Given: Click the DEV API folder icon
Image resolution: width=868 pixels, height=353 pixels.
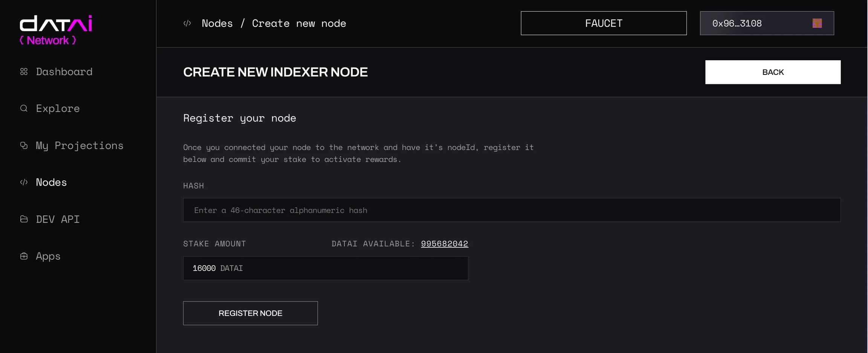Looking at the screenshot, I should click(24, 219).
